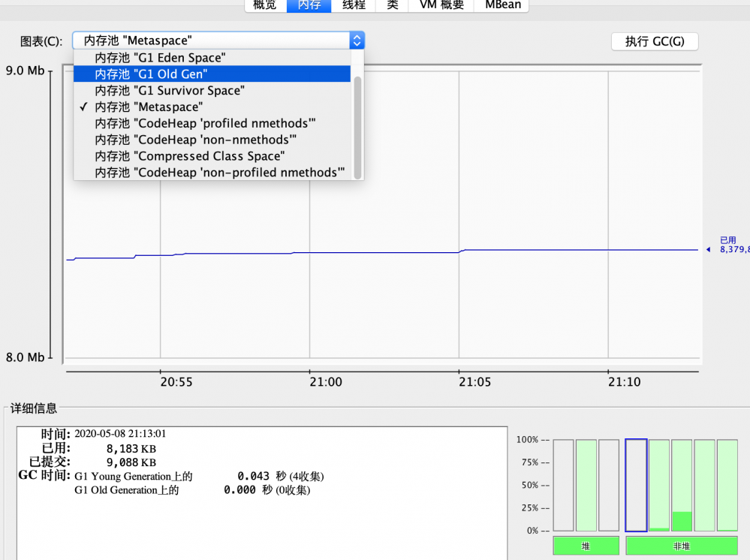Viewport: 750px width, 560px height.
Task: Click the dropdown list scrollbar thumb
Action: pos(357,127)
